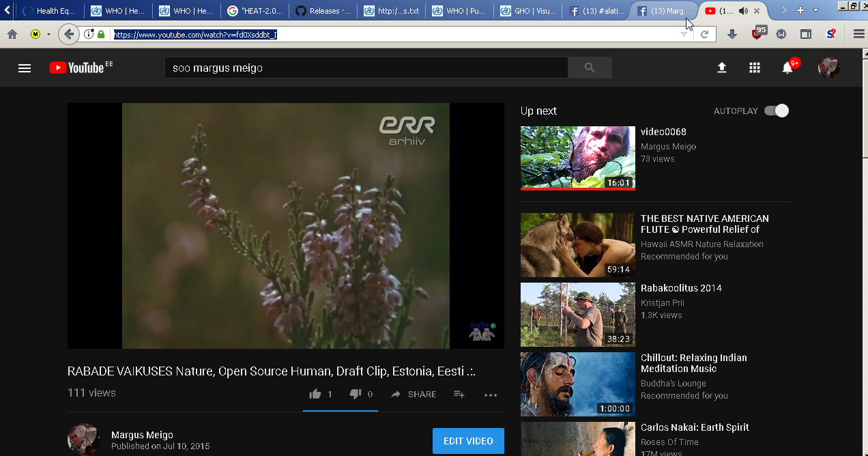The width and height of the screenshot is (868, 456).
Task: Click the hexagonal W extension icon
Action: [781, 34]
